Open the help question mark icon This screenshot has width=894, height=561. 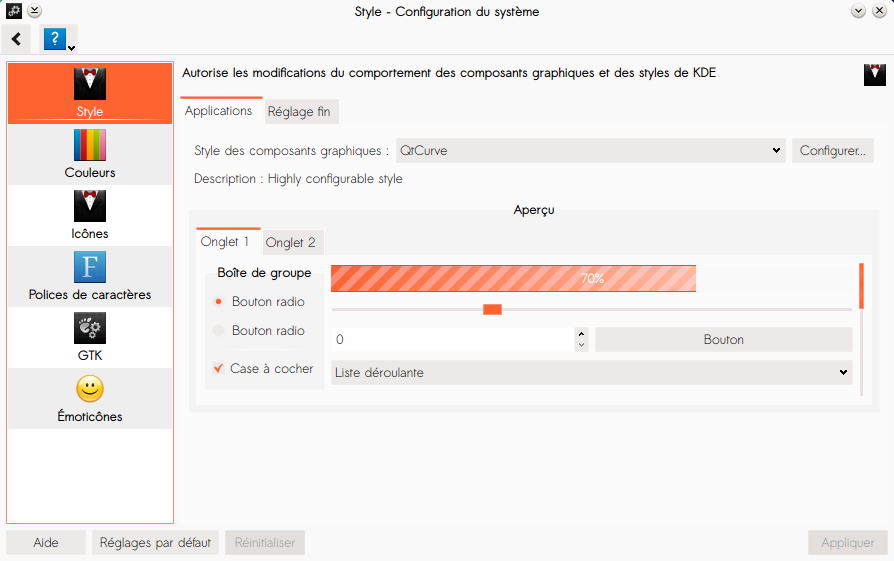point(55,39)
